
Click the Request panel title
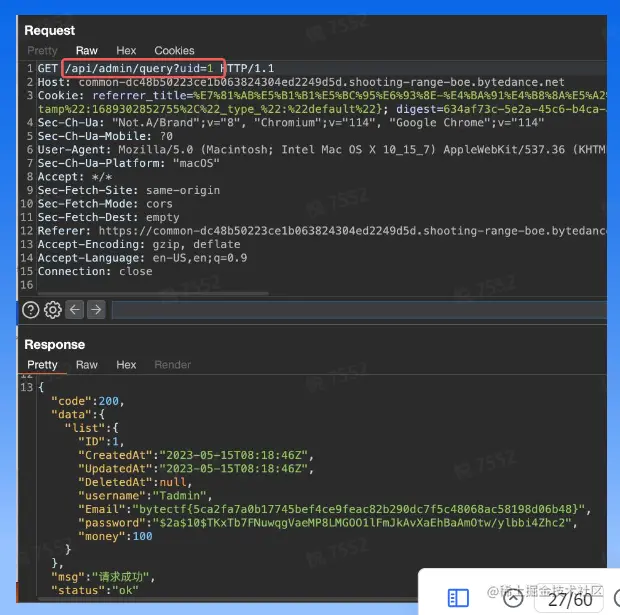[49, 30]
